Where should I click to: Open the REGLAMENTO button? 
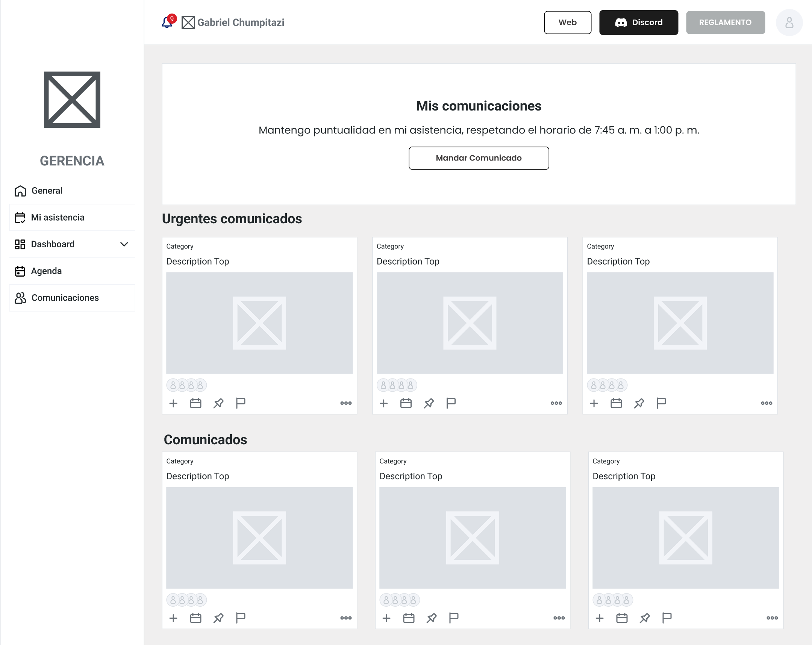[x=725, y=23]
